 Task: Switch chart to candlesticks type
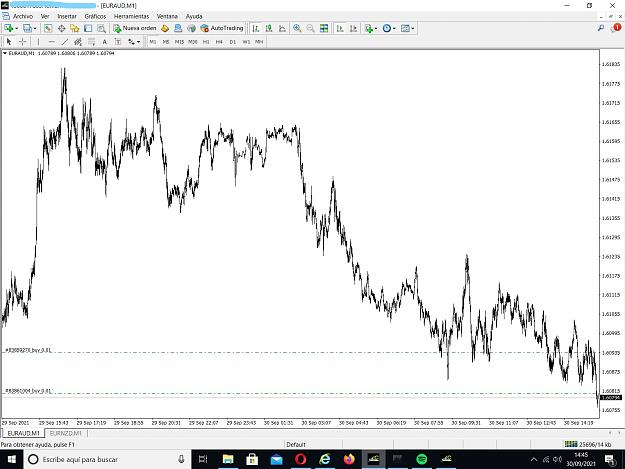(x=269, y=28)
